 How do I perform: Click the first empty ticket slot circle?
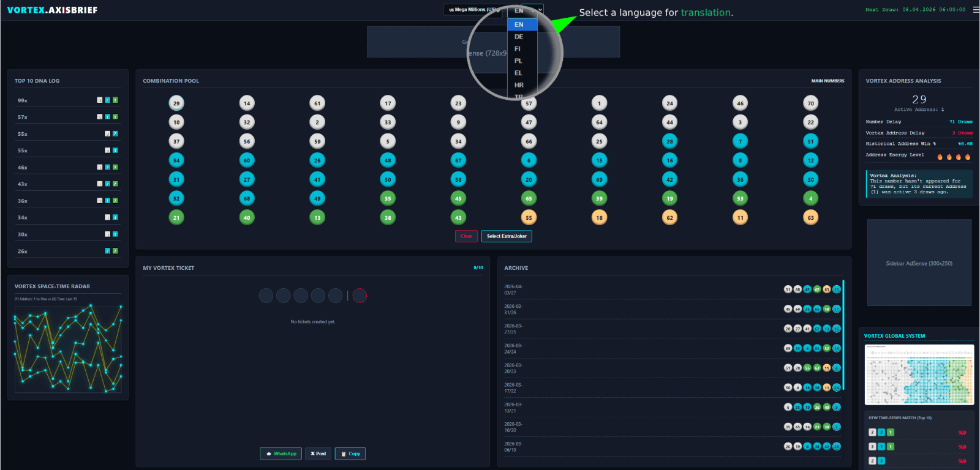coord(266,296)
